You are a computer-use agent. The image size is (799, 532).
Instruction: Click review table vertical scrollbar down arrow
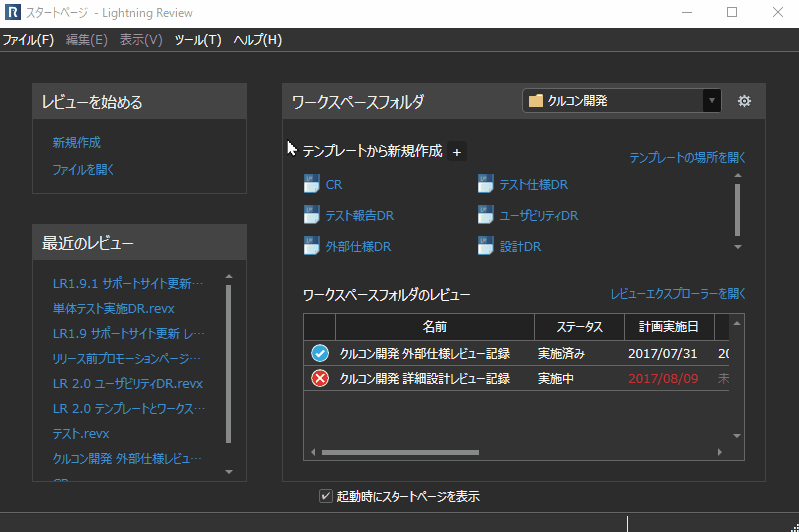point(737,436)
